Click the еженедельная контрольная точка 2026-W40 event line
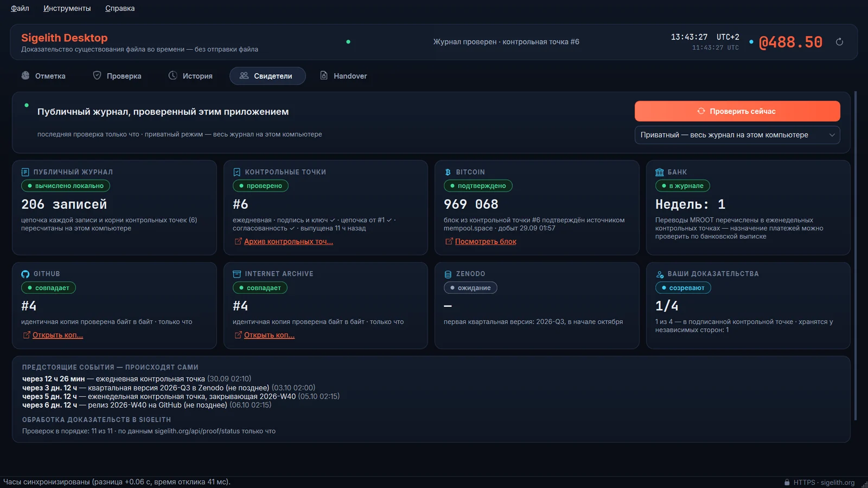Image resolution: width=868 pixels, height=488 pixels. click(181, 396)
